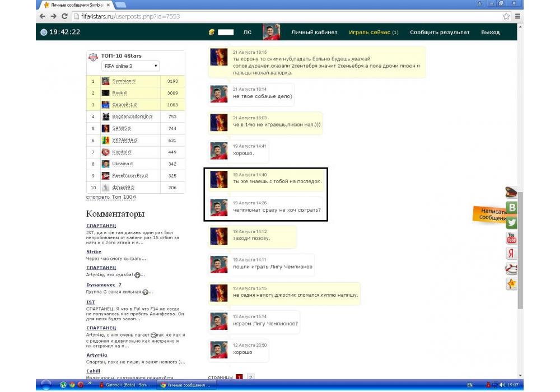Screen dimensions: 560x392
Task: Open SAN85 player profile link
Action: click(122, 128)
